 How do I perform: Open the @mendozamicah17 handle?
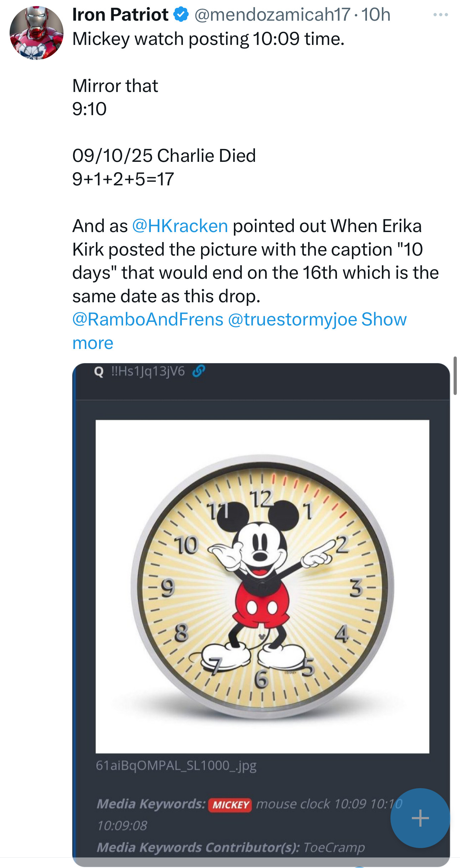click(272, 15)
